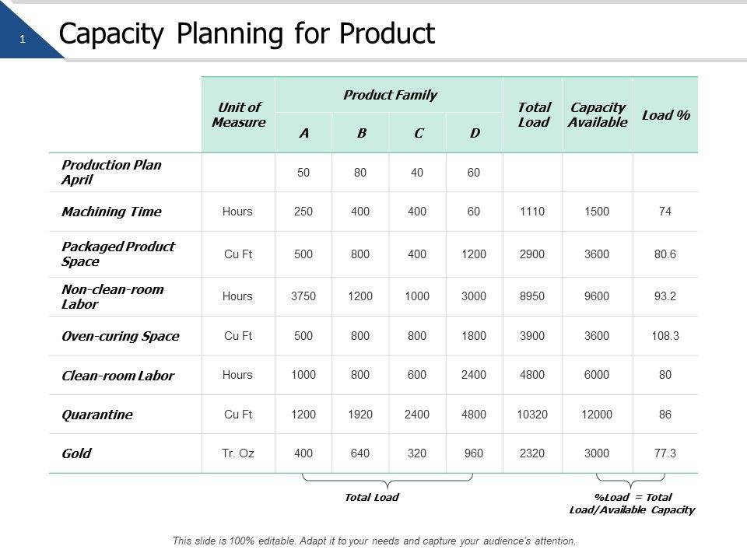This screenshot has width=747, height=560.
Task: Select the %Load formula note text
Action: click(632, 503)
